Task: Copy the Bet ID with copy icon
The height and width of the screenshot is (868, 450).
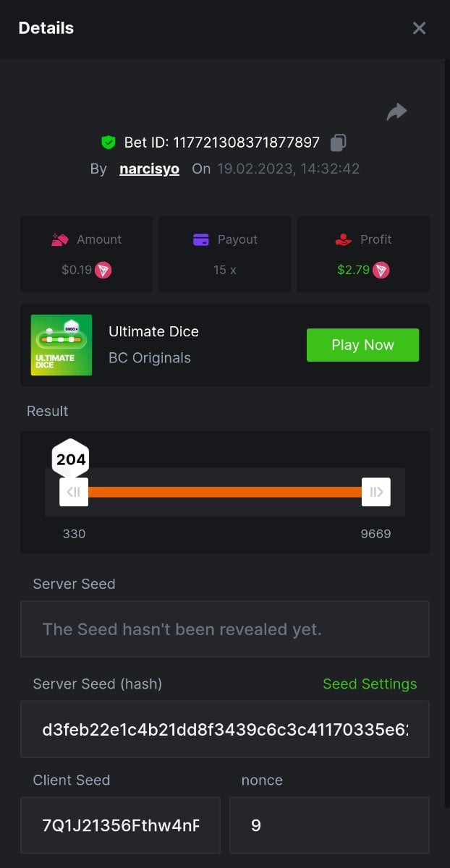Action: (338, 143)
